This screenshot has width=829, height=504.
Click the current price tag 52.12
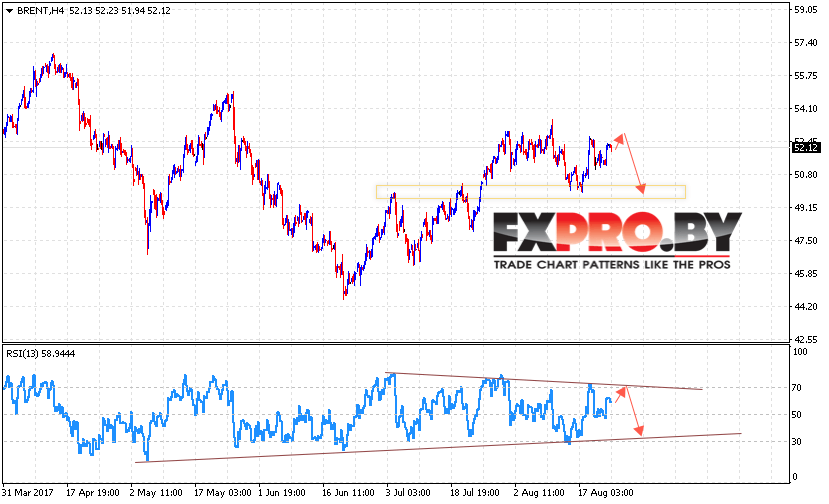pos(805,148)
